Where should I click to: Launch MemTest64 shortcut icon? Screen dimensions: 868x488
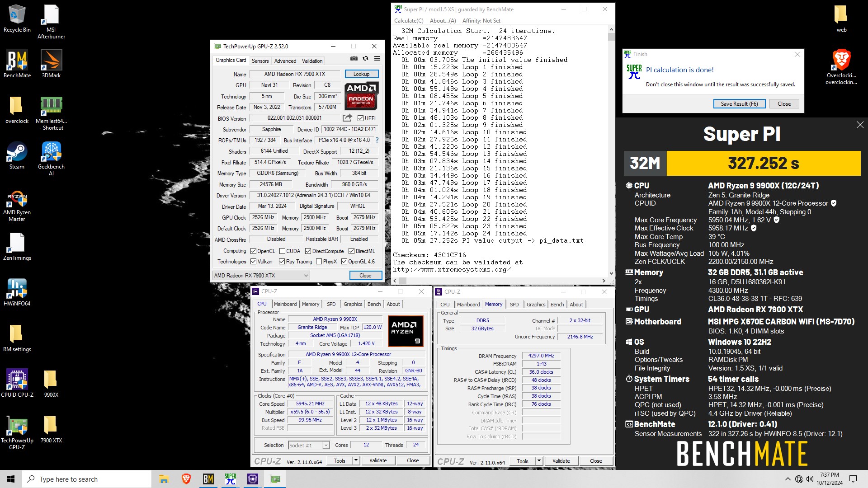pyautogui.click(x=51, y=113)
